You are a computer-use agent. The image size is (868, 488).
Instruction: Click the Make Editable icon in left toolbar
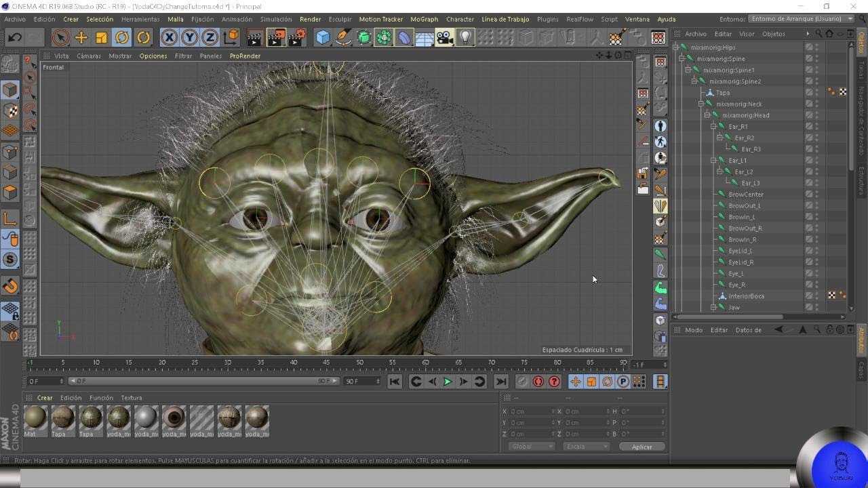[10, 65]
